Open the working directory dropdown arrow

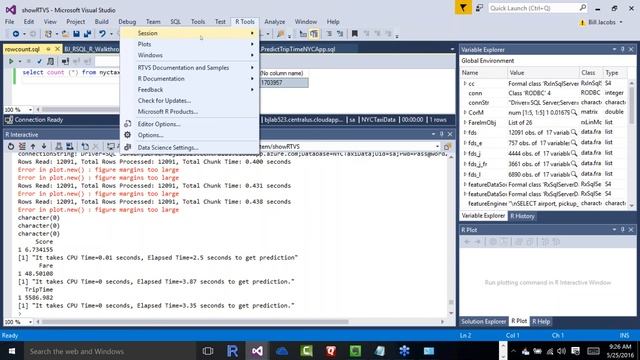(x=437, y=147)
